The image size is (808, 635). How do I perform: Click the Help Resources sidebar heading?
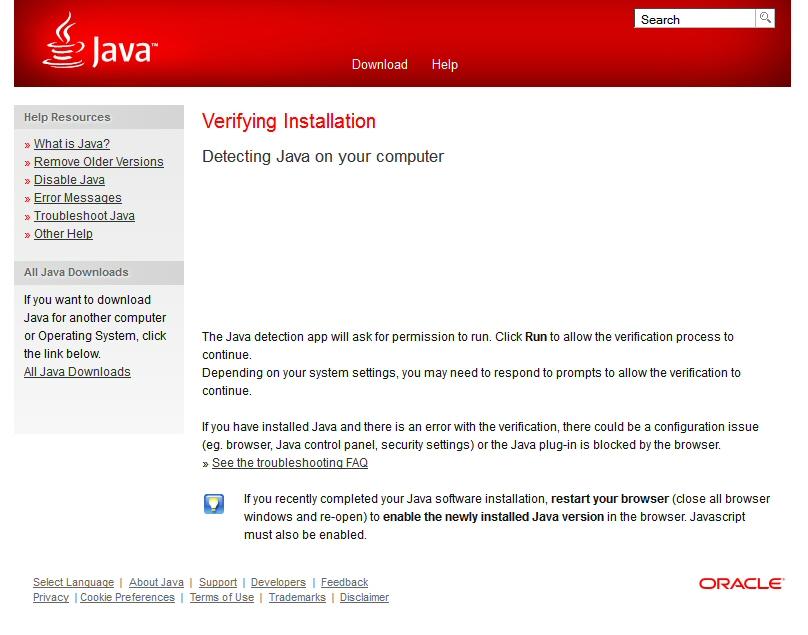[x=67, y=118]
